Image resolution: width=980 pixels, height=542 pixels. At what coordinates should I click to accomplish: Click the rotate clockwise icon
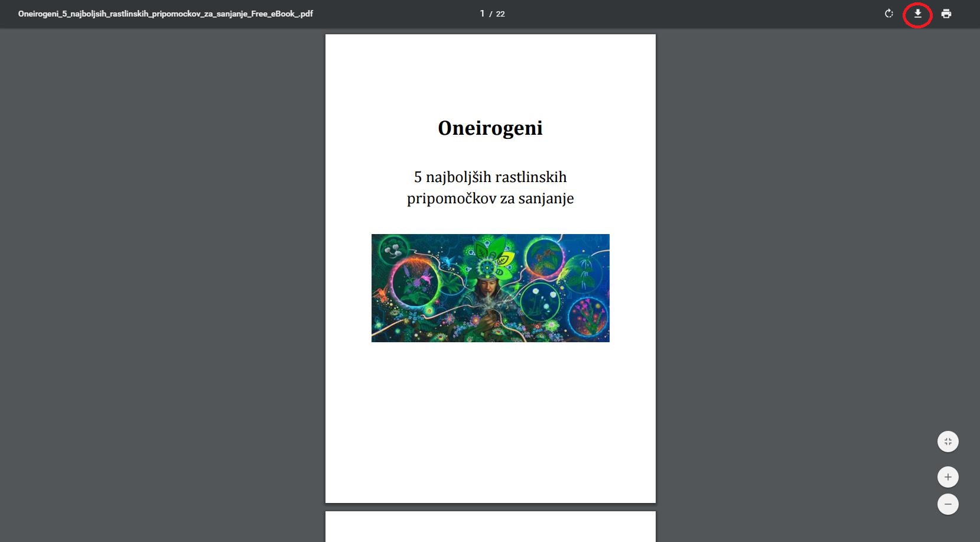888,14
